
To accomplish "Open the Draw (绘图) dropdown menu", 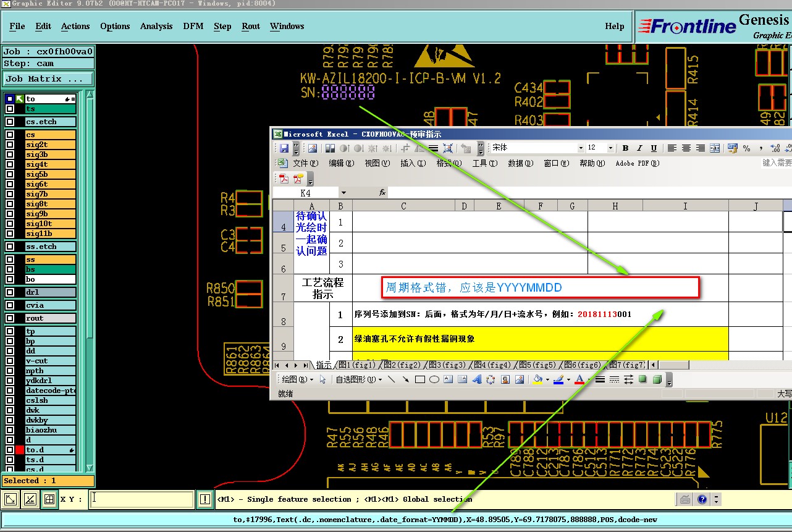I will (x=298, y=379).
